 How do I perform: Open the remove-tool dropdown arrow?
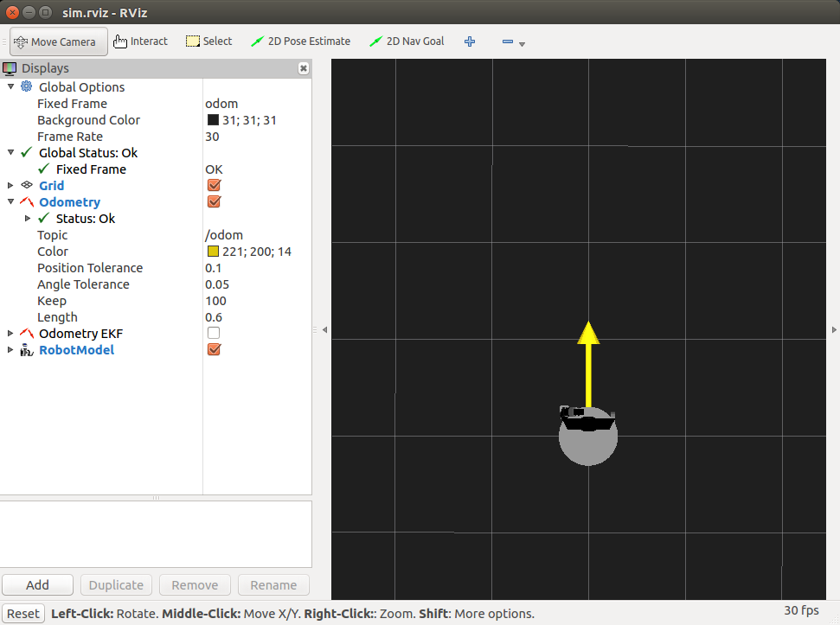(522, 44)
